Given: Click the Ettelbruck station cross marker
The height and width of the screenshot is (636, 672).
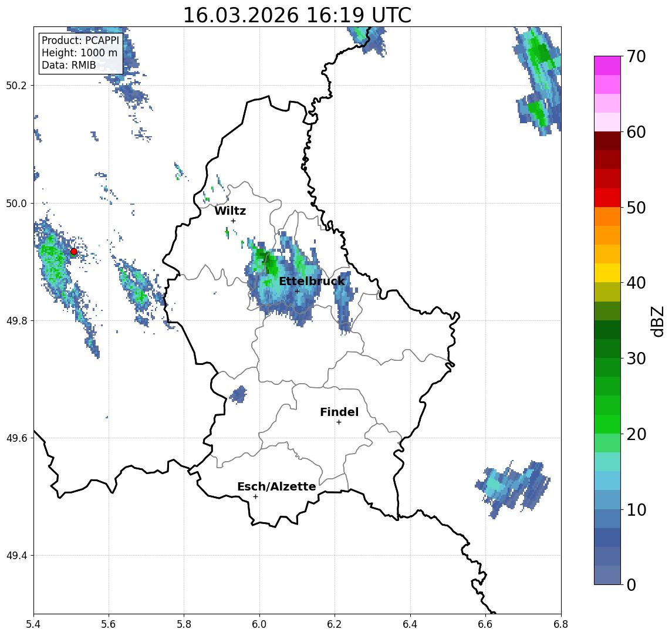Looking at the screenshot, I should [x=297, y=291].
